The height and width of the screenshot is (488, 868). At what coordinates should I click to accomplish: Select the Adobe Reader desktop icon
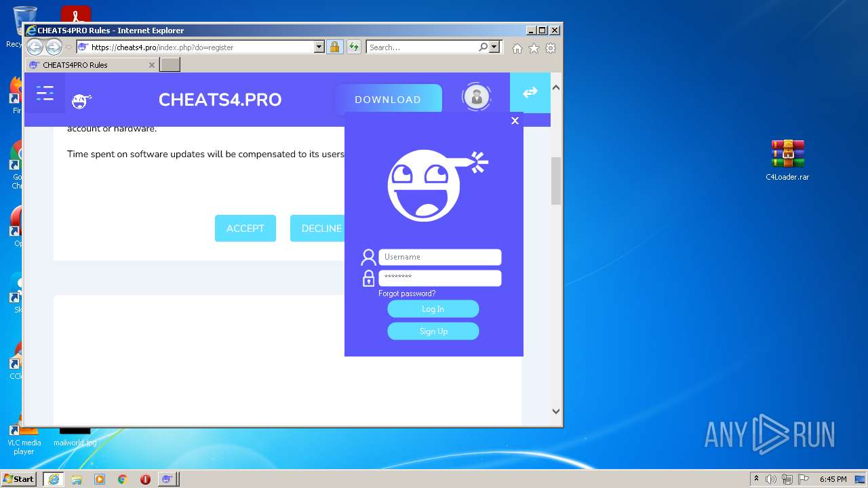[x=76, y=14]
